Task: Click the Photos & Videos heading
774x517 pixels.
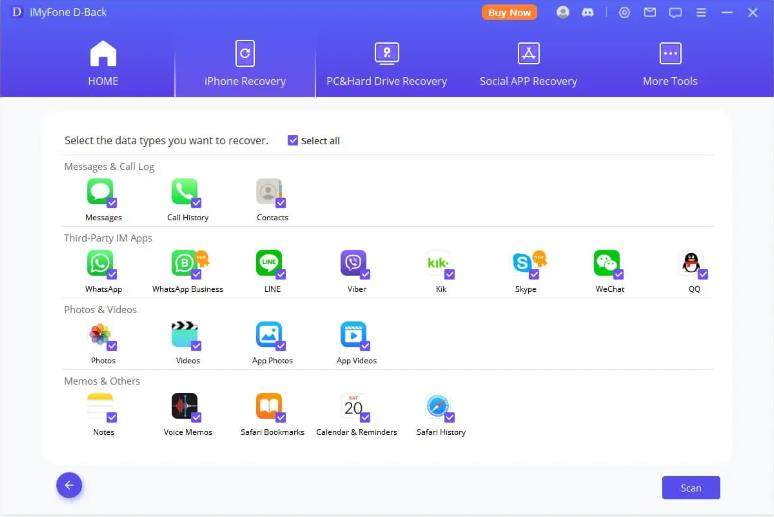Action: coord(100,310)
